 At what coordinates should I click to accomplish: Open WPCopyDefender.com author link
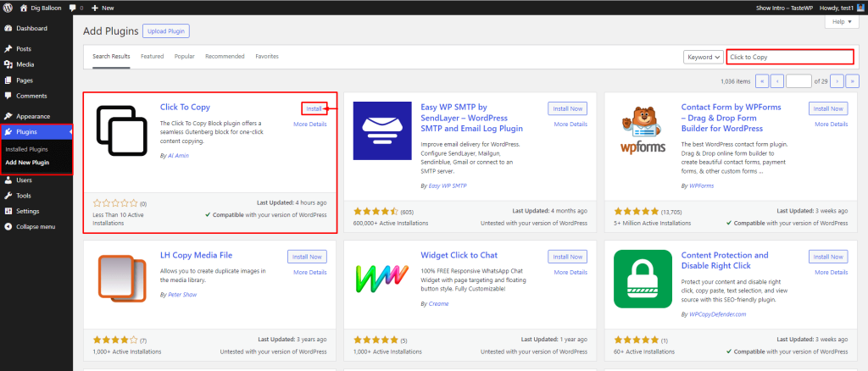(x=717, y=314)
